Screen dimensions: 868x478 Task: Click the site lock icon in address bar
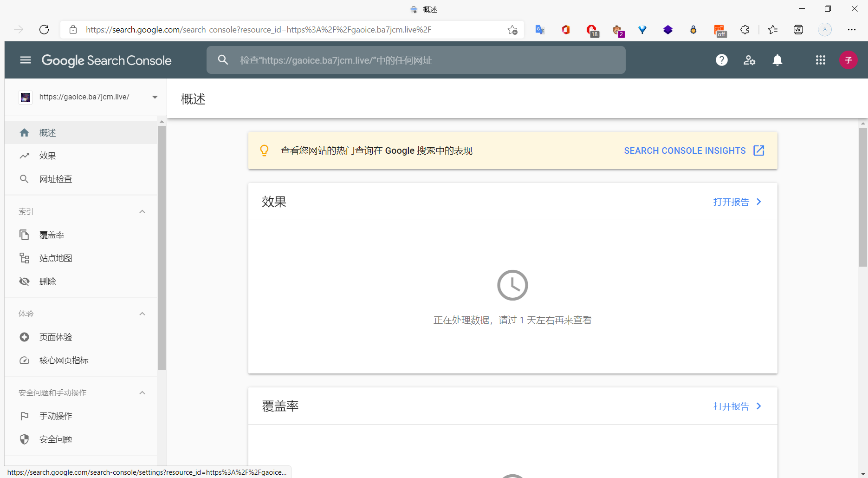tap(73, 30)
